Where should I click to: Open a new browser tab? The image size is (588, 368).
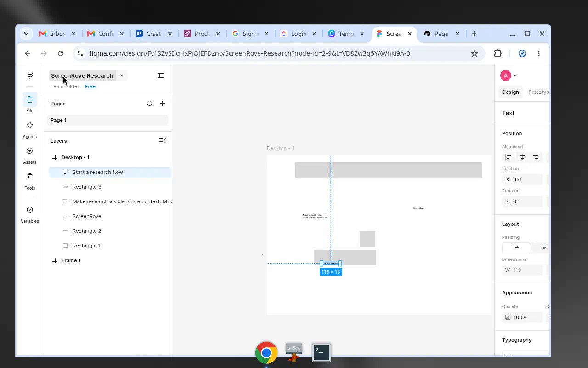[x=474, y=34]
